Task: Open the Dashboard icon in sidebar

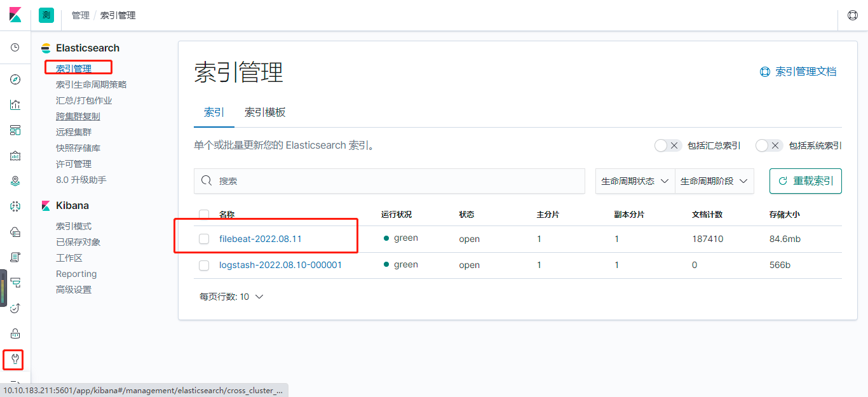Action: click(x=15, y=130)
